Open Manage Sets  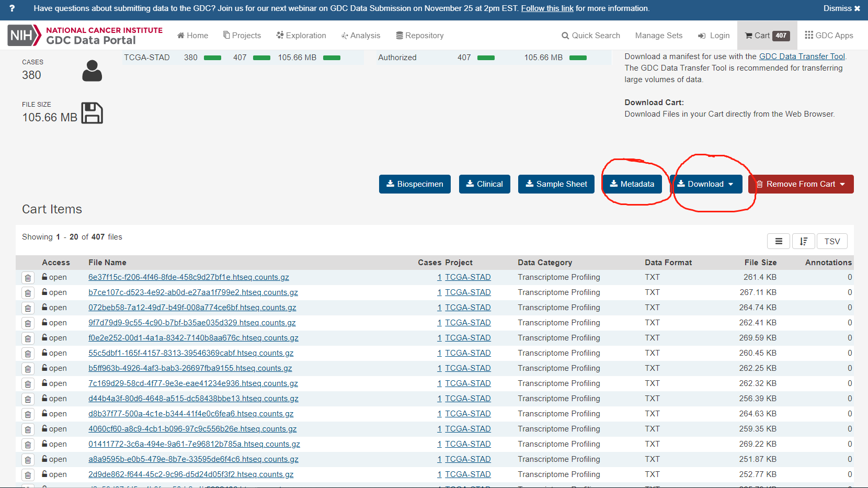coord(659,36)
